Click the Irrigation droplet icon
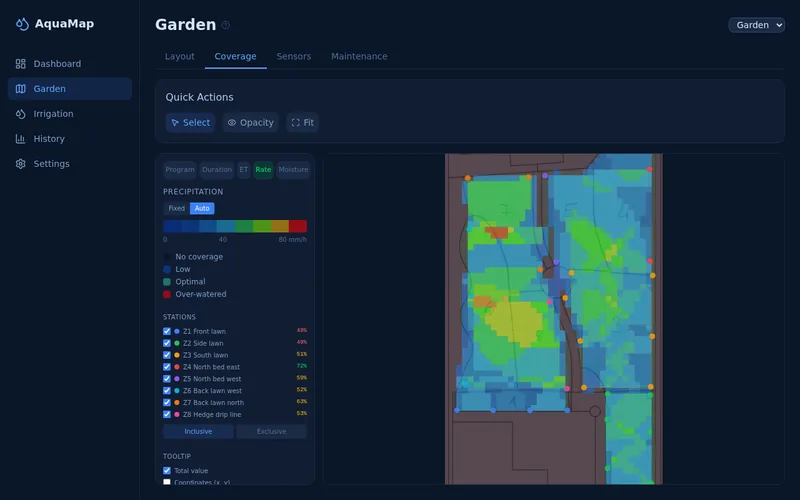 click(x=20, y=114)
